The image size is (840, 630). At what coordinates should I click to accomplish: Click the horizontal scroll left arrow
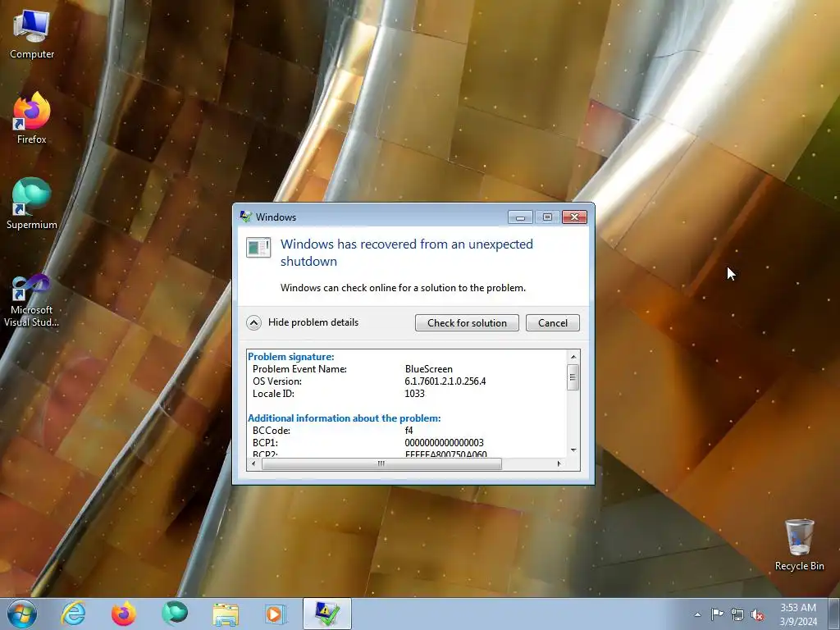coord(254,464)
